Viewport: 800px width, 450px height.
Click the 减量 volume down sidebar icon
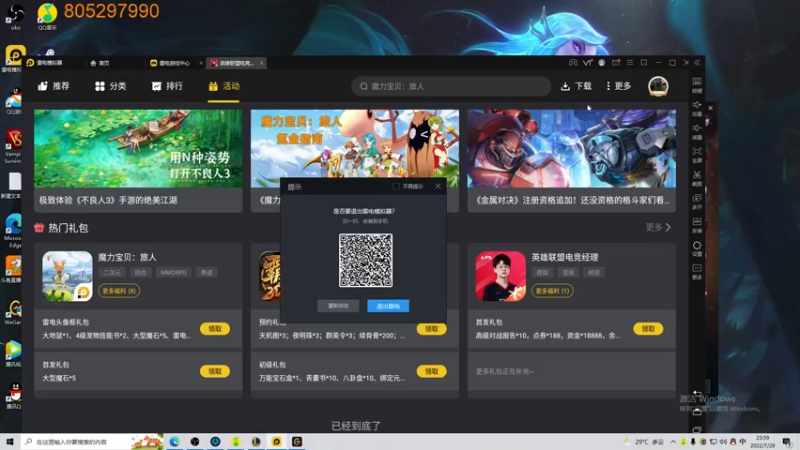tap(697, 132)
